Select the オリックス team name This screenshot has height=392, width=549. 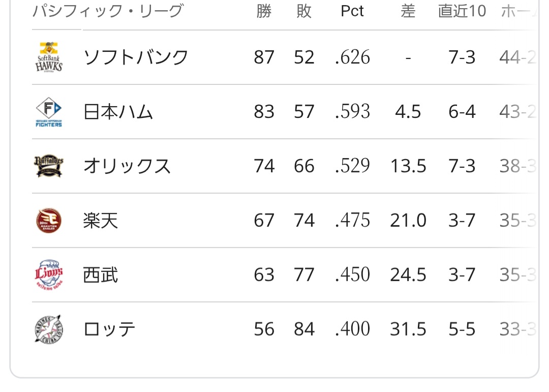click(127, 166)
